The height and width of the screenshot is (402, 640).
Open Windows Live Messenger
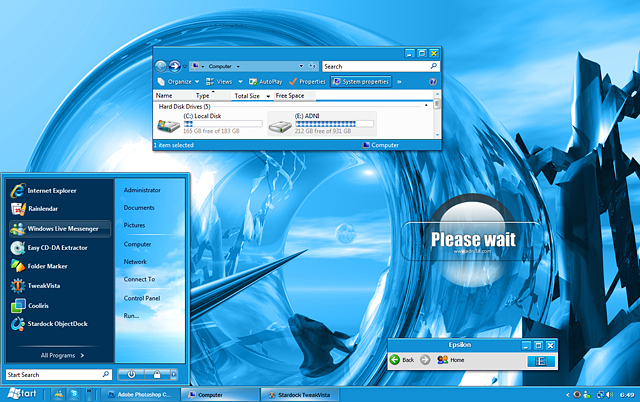click(60, 228)
